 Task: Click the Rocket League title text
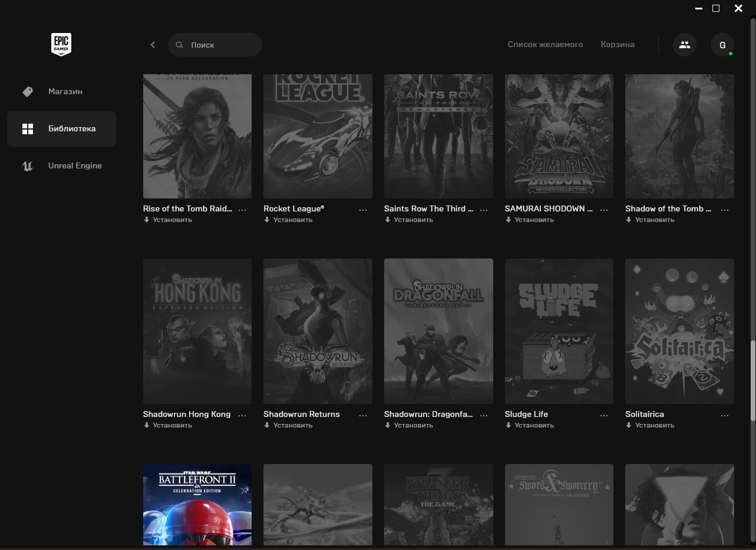pyautogui.click(x=293, y=208)
